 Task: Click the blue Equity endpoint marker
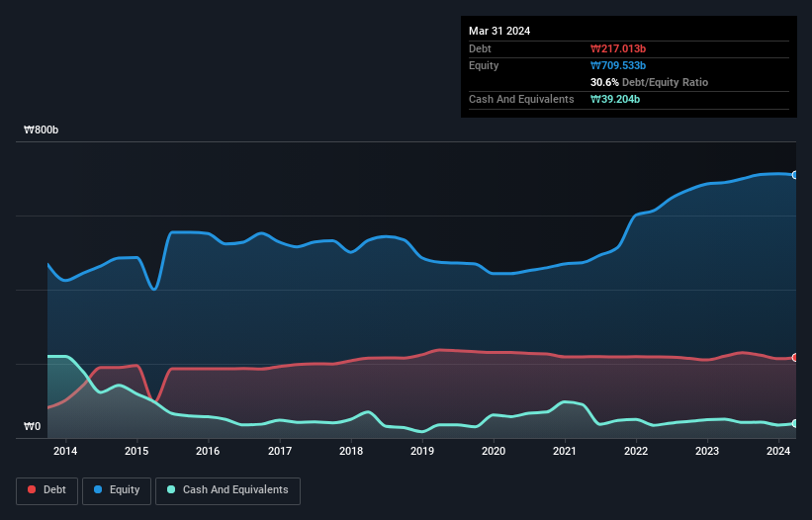coord(795,175)
